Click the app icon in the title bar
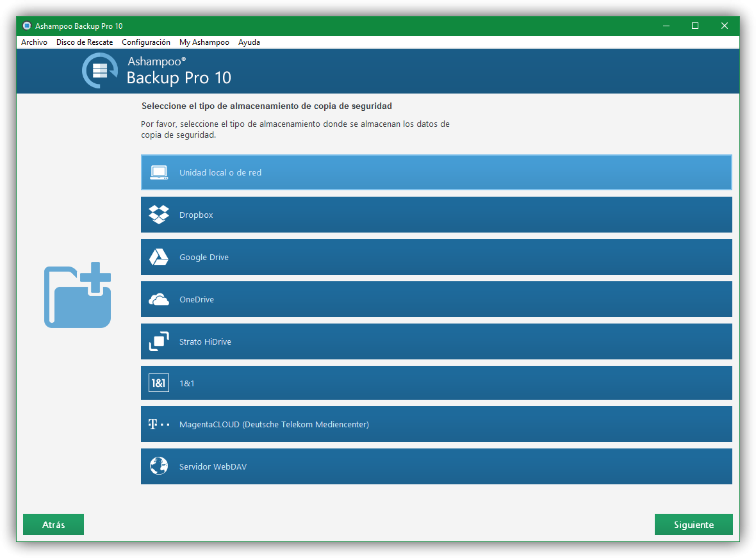This screenshot has width=756, height=558. [x=26, y=26]
